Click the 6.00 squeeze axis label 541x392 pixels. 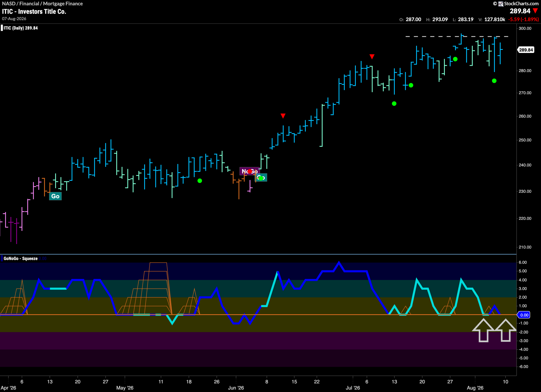[x=523, y=262]
